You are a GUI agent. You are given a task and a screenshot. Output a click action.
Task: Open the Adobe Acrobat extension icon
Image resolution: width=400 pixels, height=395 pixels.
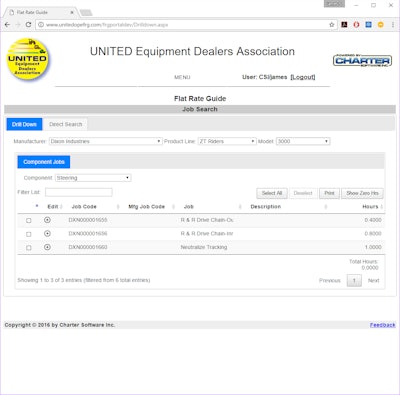coord(344,25)
